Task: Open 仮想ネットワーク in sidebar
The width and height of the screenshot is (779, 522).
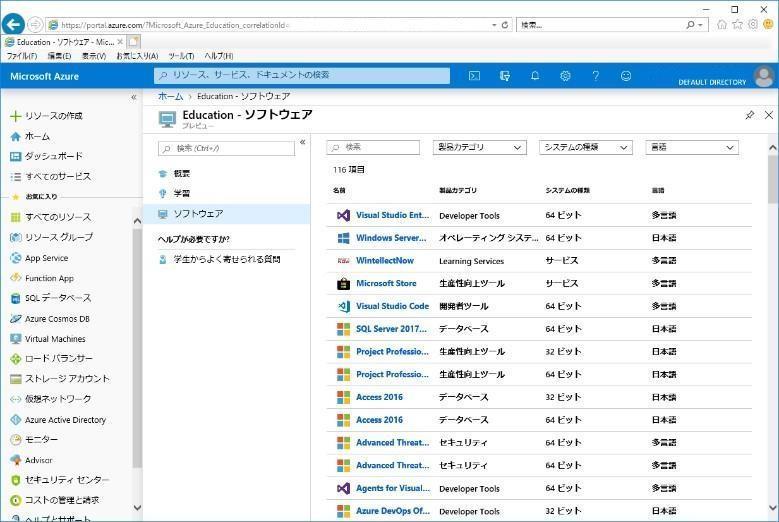Action: click(x=51, y=399)
